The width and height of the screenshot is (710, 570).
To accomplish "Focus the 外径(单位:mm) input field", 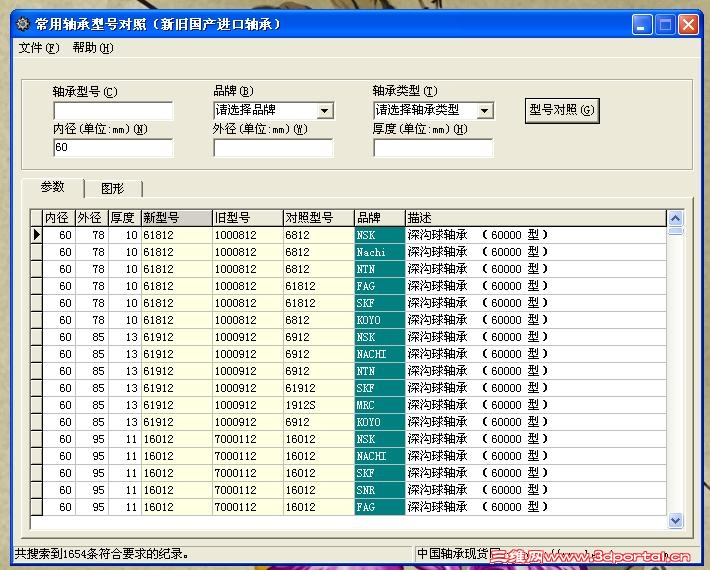I will coord(273,148).
